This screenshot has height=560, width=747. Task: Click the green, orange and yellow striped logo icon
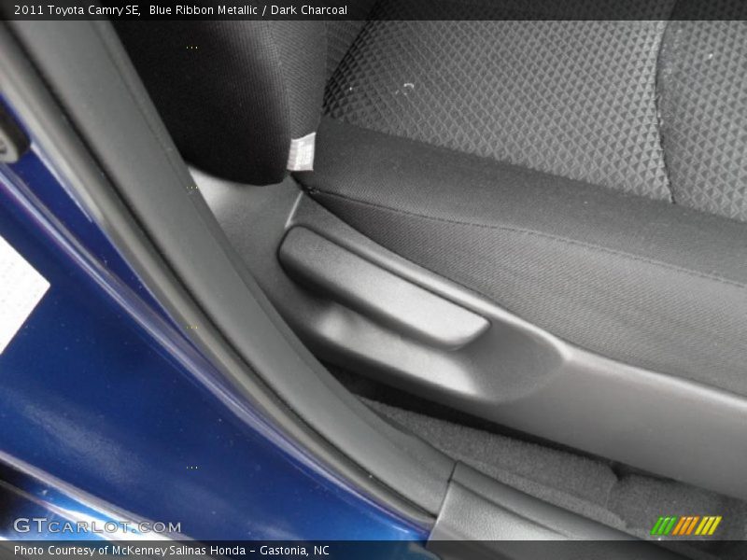(685, 525)
